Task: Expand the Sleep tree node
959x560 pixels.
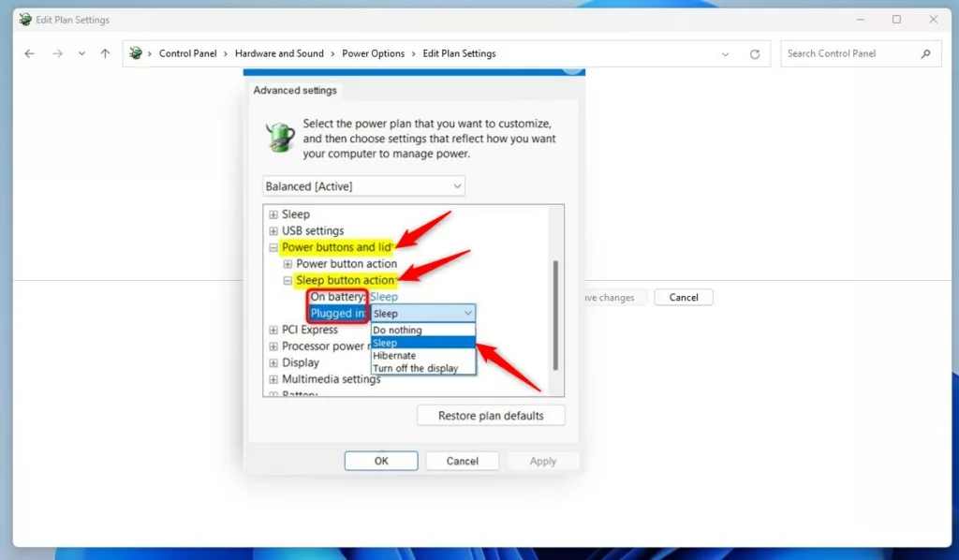Action: pyautogui.click(x=273, y=214)
